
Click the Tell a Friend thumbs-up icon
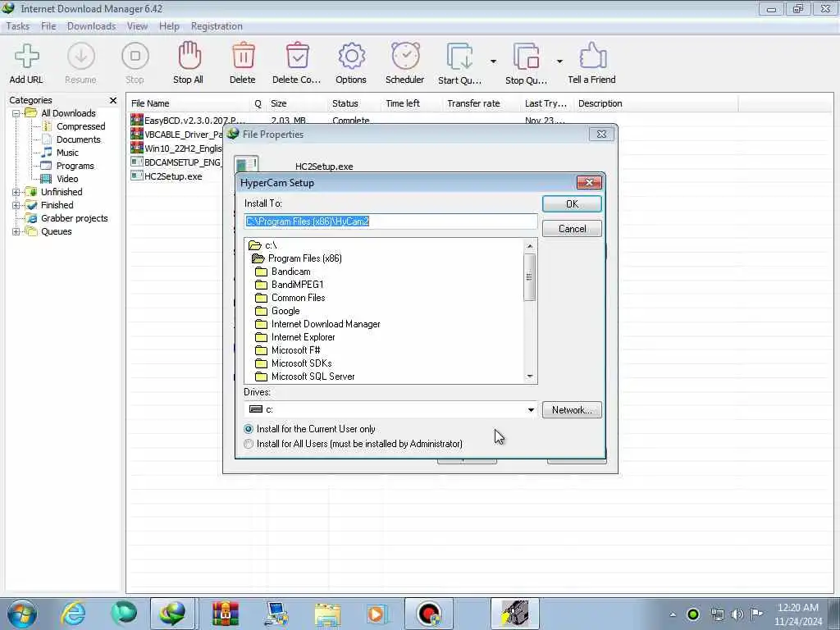tap(592, 63)
